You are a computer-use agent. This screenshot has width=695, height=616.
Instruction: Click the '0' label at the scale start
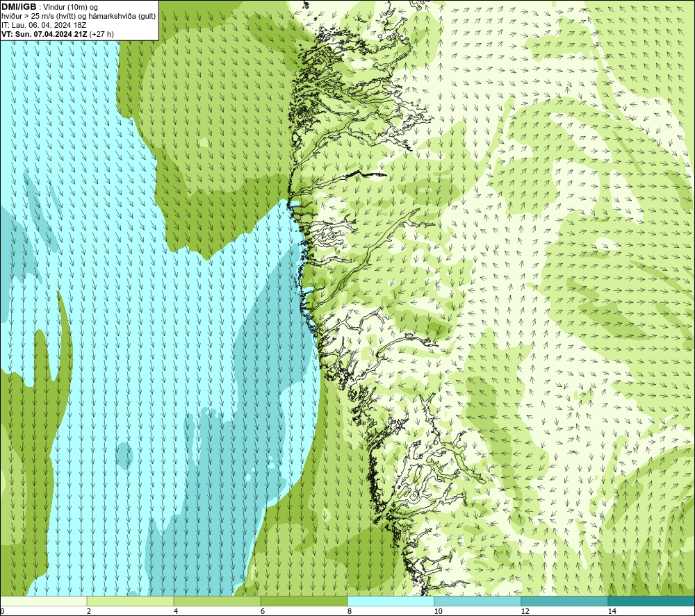click(2, 611)
